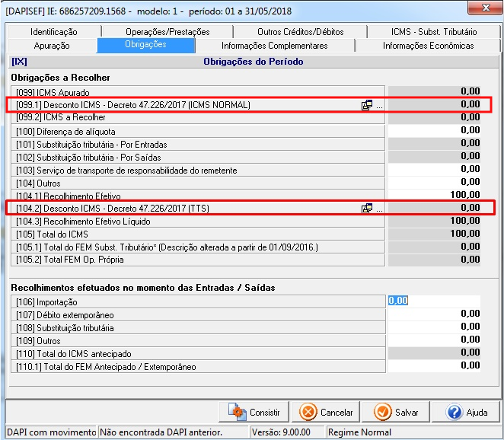
Task: Open help with the Ajuda button
Action: pyautogui.click(x=467, y=413)
